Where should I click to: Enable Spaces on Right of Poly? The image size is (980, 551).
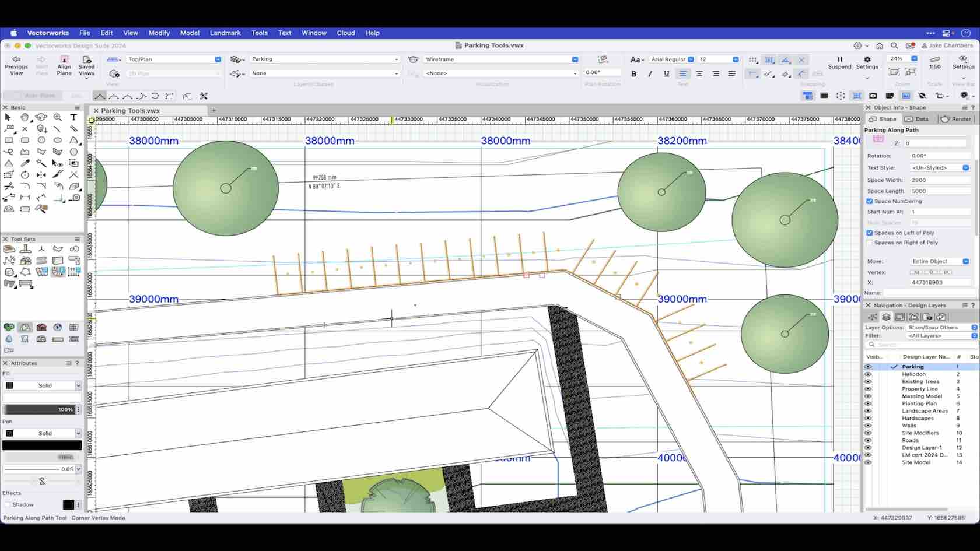[x=870, y=243]
